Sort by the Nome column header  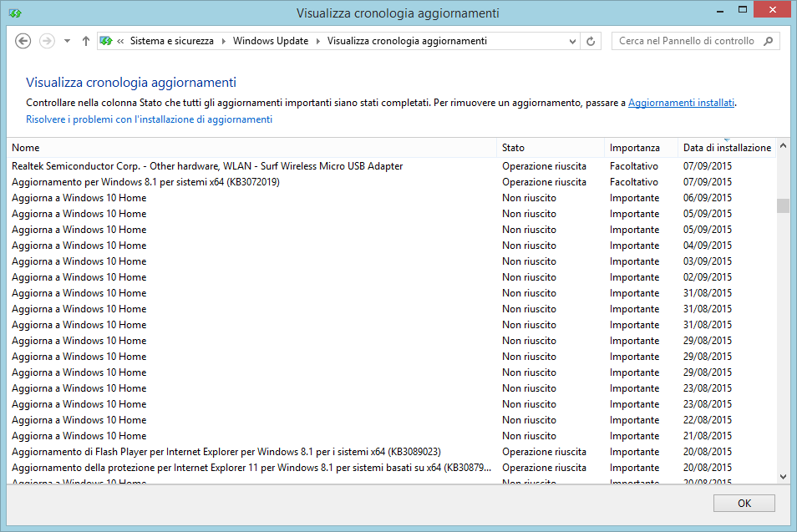click(253, 148)
